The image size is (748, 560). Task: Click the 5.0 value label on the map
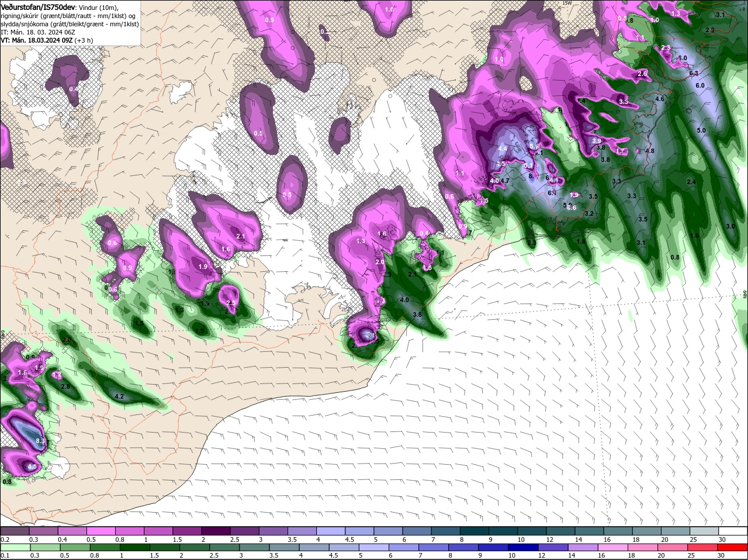coord(702,130)
